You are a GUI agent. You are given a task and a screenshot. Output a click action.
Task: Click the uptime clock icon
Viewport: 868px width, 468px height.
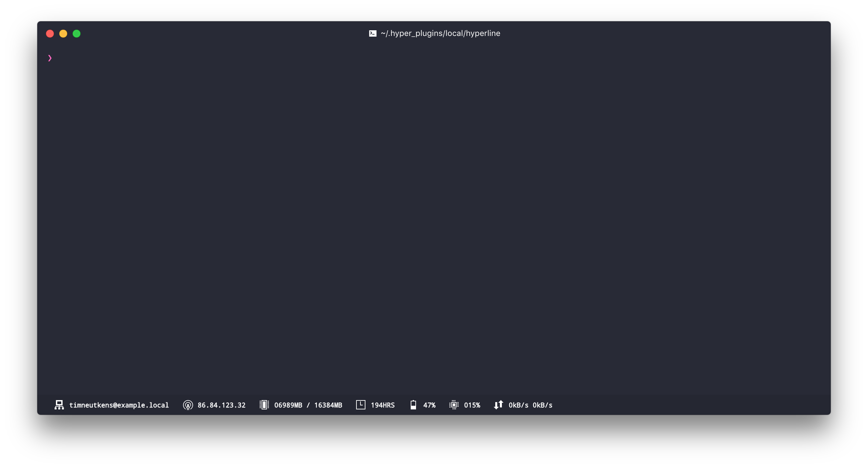[x=360, y=405]
